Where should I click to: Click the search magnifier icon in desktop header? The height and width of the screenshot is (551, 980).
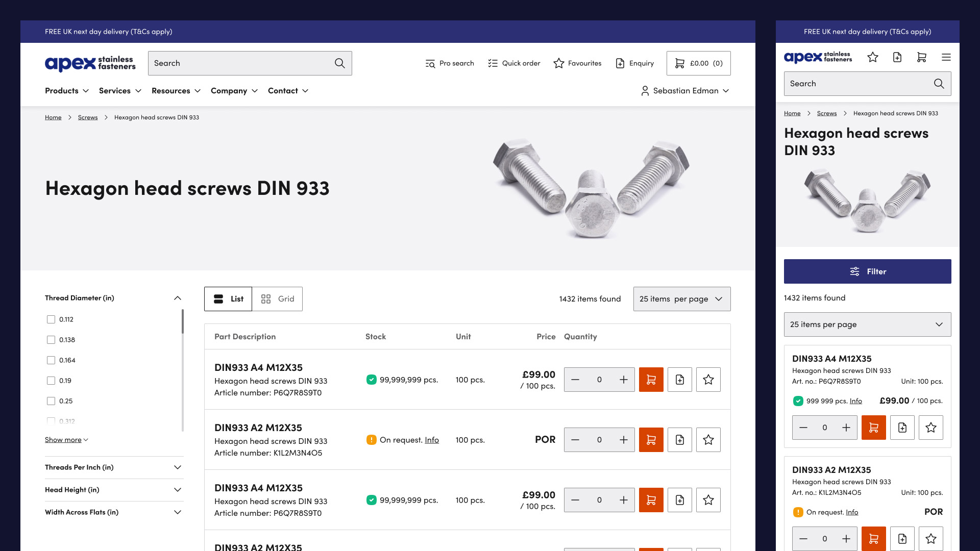tap(339, 63)
